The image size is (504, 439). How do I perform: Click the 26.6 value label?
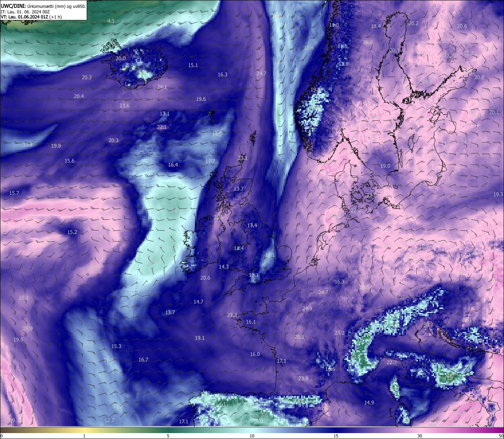coord(368,42)
